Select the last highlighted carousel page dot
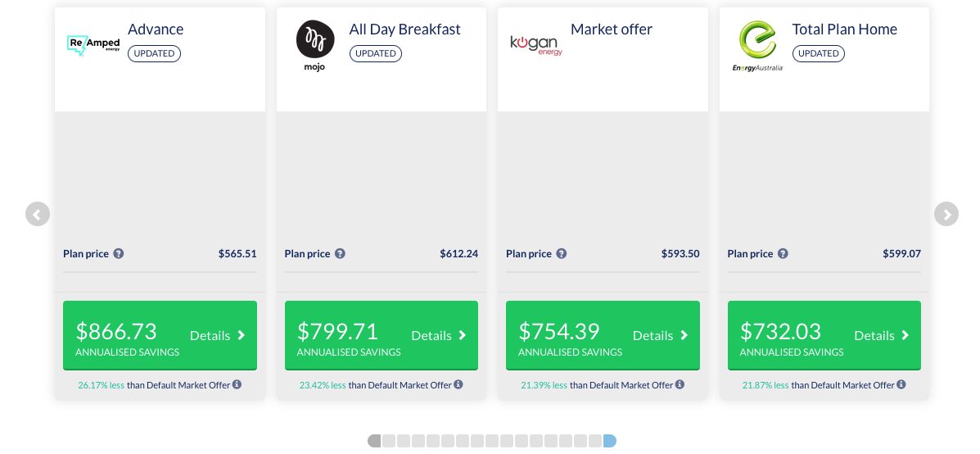 pyautogui.click(x=610, y=441)
